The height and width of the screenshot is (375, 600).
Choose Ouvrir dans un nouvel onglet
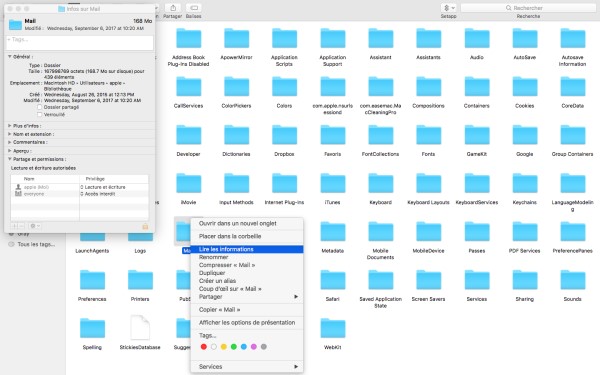[247, 223]
